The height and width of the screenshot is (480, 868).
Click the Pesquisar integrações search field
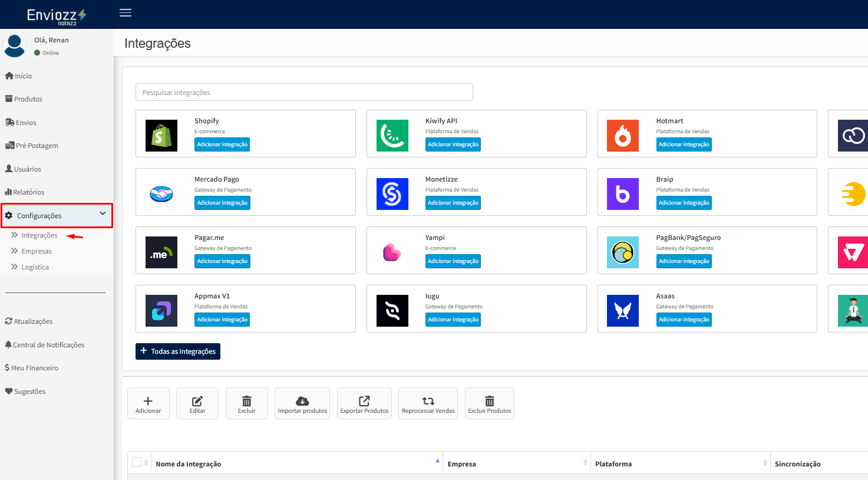click(304, 92)
